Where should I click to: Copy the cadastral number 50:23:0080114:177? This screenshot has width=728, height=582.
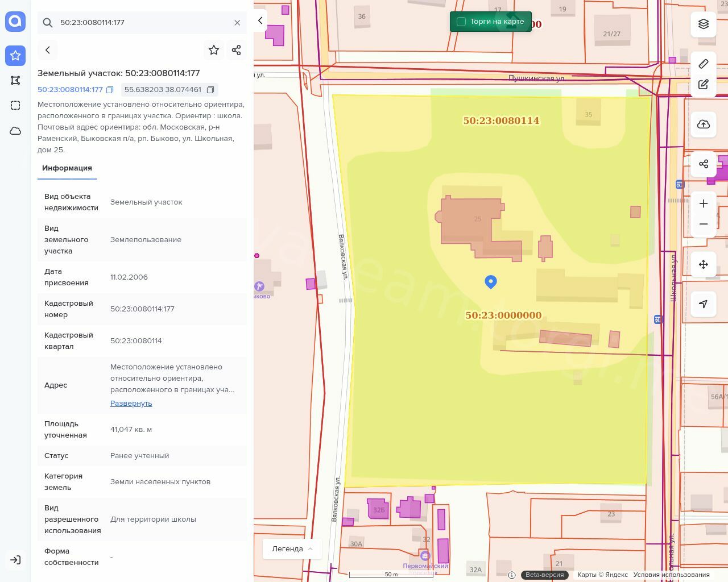(x=110, y=90)
